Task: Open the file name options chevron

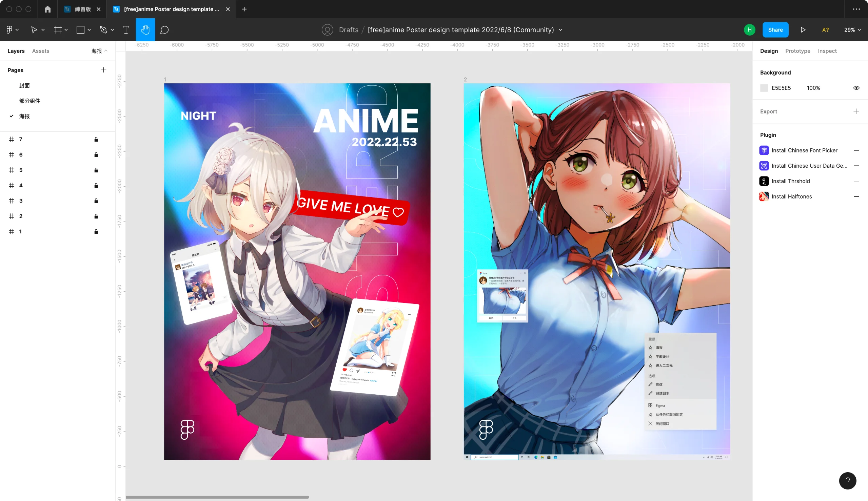Action: pyautogui.click(x=560, y=30)
